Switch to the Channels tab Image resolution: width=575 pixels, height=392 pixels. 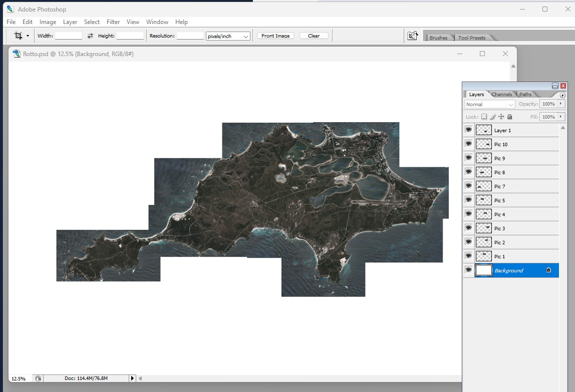click(x=501, y=94)
